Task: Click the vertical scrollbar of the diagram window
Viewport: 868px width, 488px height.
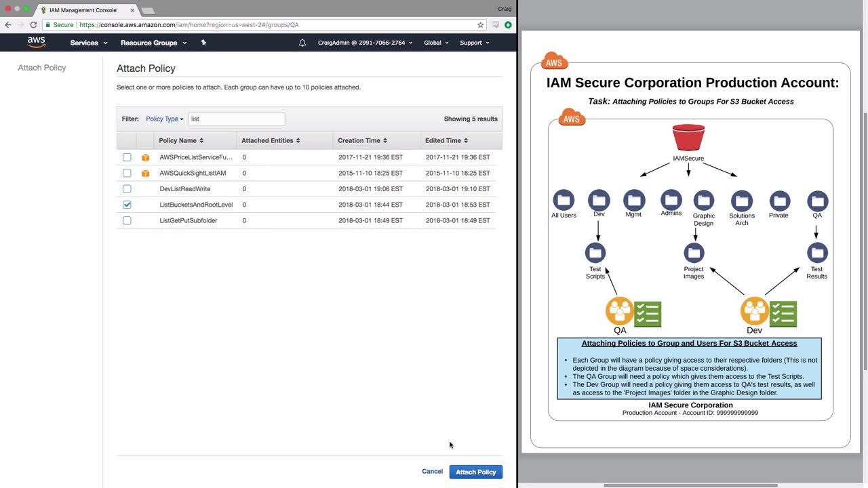Action: 865,241
